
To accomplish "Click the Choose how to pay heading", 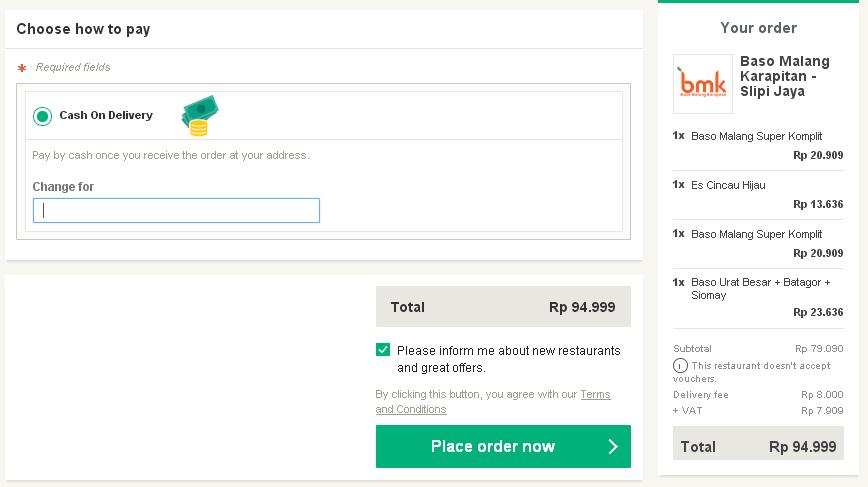I will (83, 29).
